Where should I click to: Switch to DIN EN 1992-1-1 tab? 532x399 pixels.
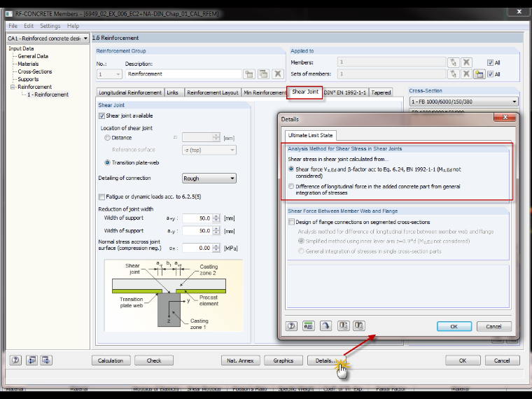coord(345,92)
